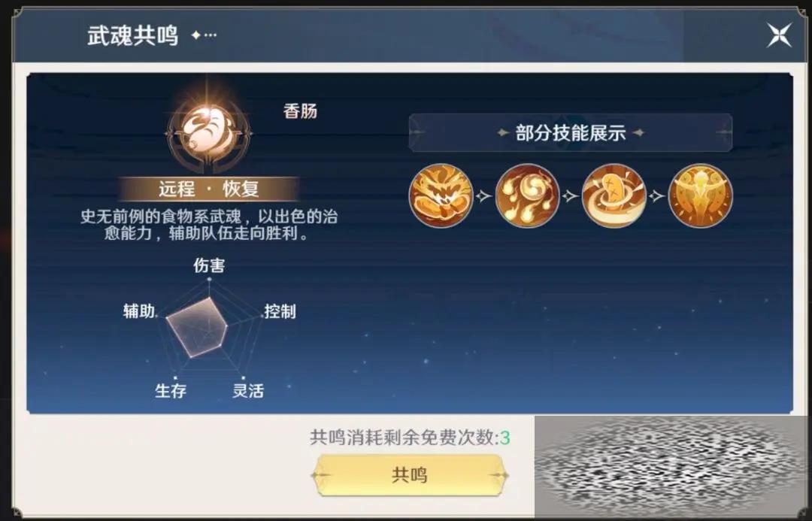Close the 武魂共鸣 dialog with X
Screen dimensions: 812x521
[779, 35]
